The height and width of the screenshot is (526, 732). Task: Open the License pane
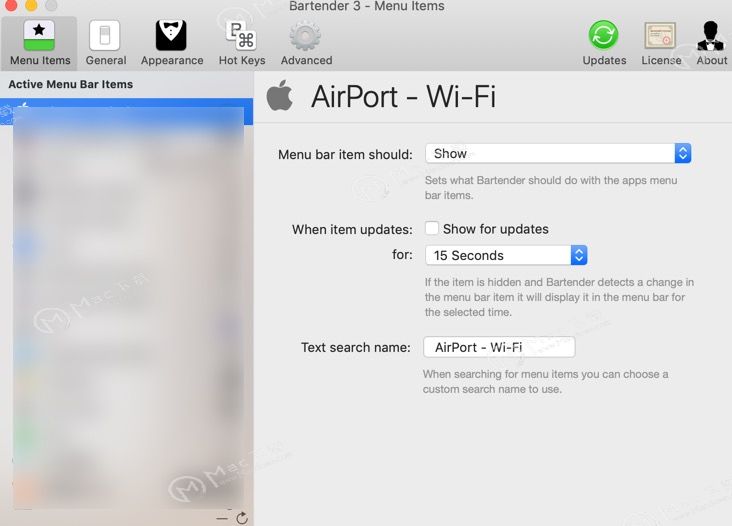[x=661, y=43]
